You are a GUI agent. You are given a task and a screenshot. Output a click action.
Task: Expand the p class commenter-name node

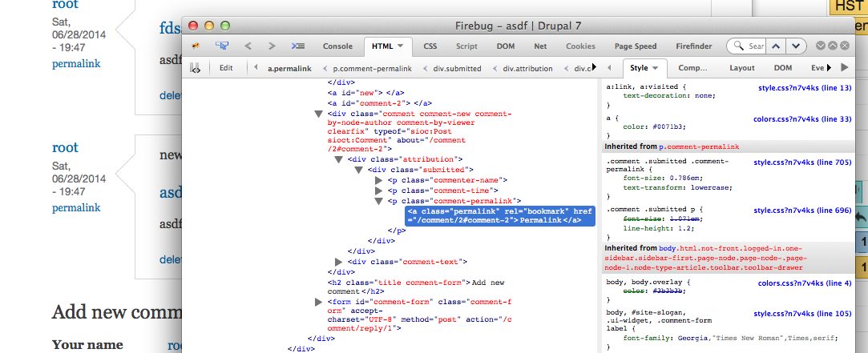[379, 180]
